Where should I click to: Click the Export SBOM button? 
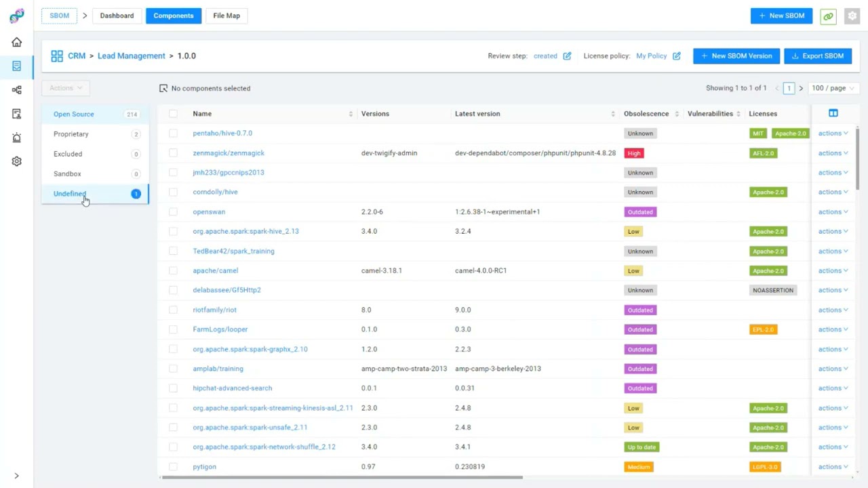point(818,56)
